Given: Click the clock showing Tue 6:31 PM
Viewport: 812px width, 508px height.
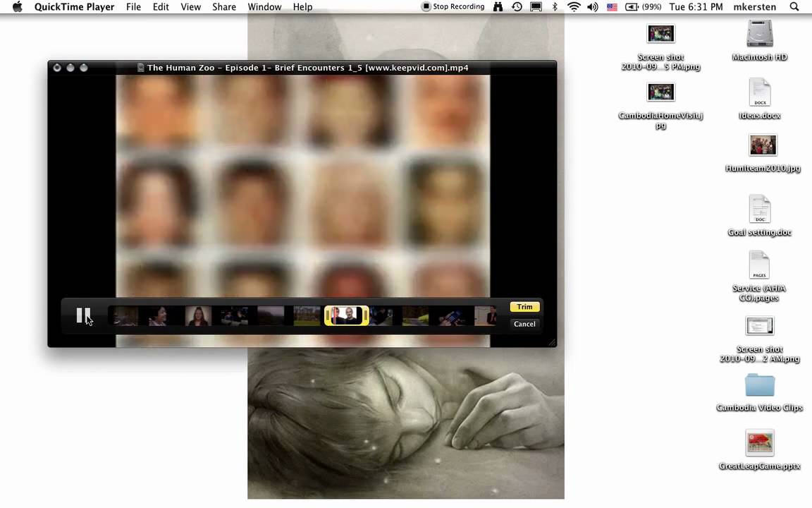Looking at the screenshot, I should point(696,7).
